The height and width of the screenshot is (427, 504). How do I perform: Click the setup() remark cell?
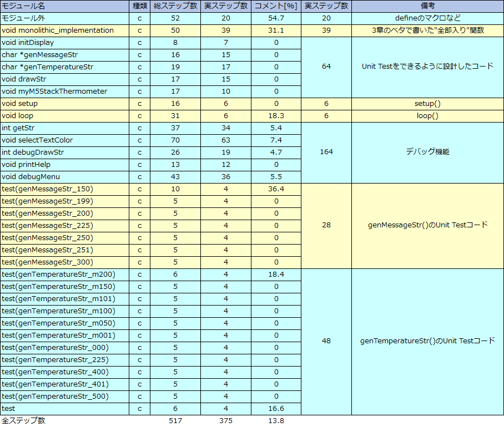pos(427,104)
